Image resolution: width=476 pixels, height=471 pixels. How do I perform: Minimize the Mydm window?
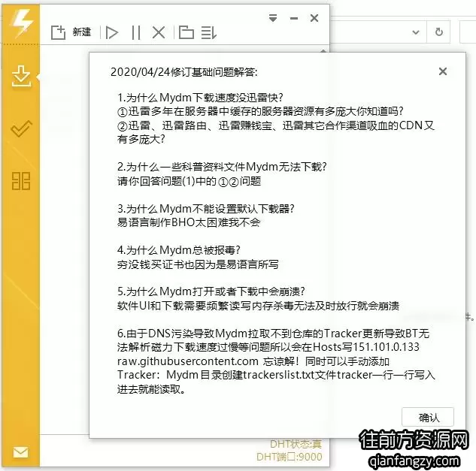tap(293, 19)
